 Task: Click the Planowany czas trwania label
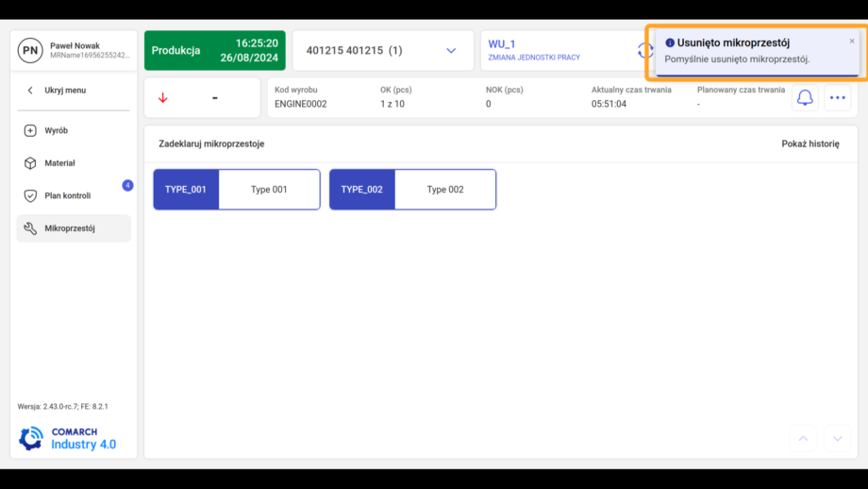point(741,90)
